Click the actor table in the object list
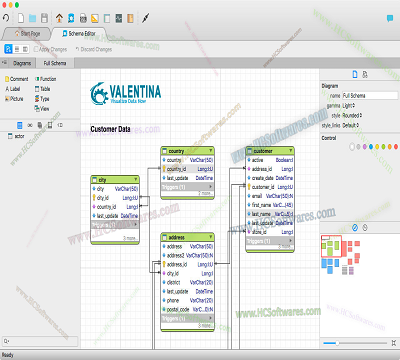Screen dimensions: 400x360 pyautogui.click(x=16, y=136)
